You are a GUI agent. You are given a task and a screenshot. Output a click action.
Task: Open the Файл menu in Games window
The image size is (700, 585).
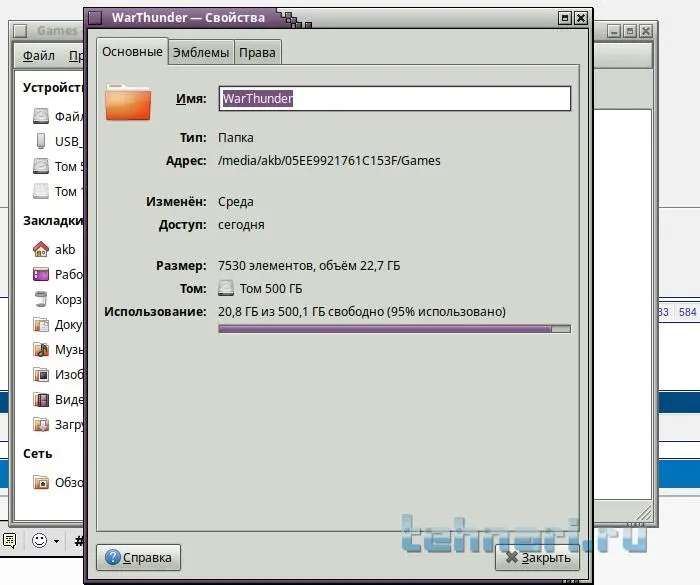39,56
